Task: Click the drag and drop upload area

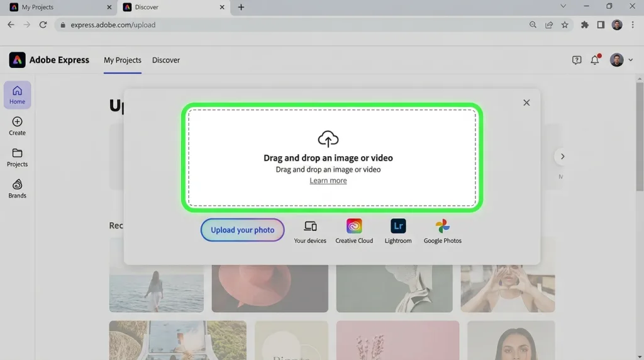Action: 332,158
